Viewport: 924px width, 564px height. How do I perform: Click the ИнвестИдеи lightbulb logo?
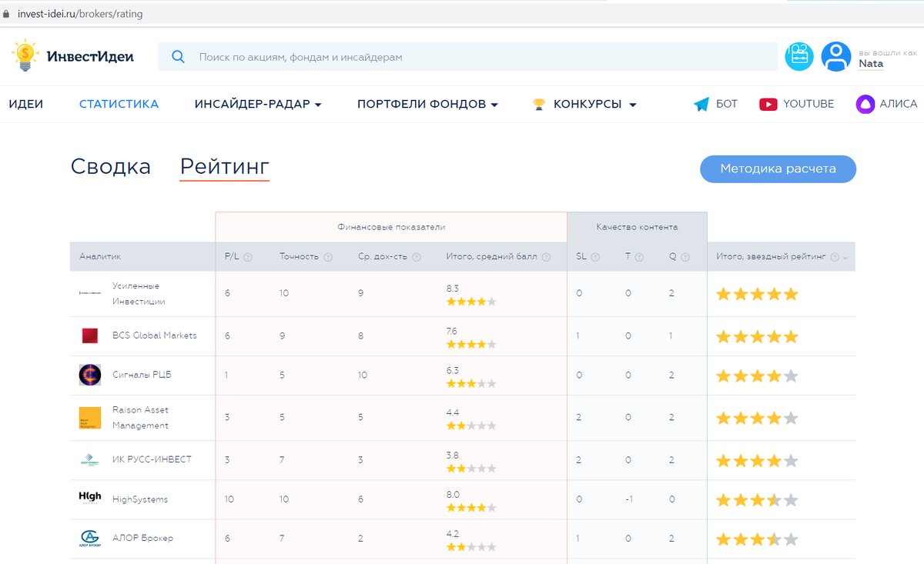click(25, 56)
